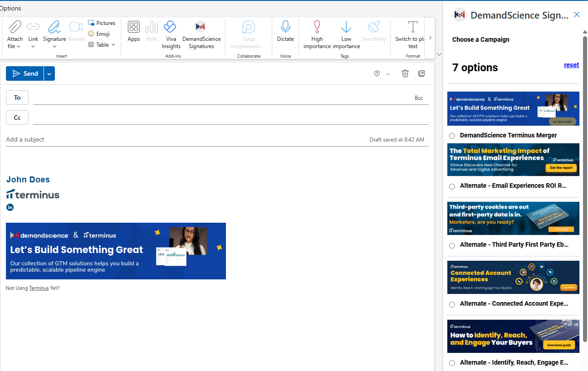Screen dimensions: 588x371
Task: Click the How to Identify, Reach banner thumbnail
Action: pyautogui.click(x=513, y=336)
